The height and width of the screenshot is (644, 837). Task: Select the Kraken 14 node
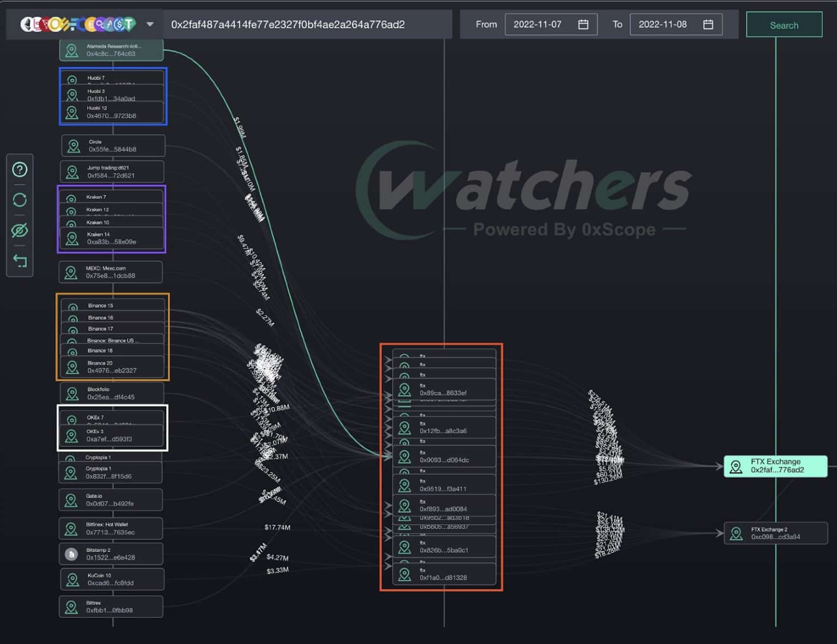point(112,238)
